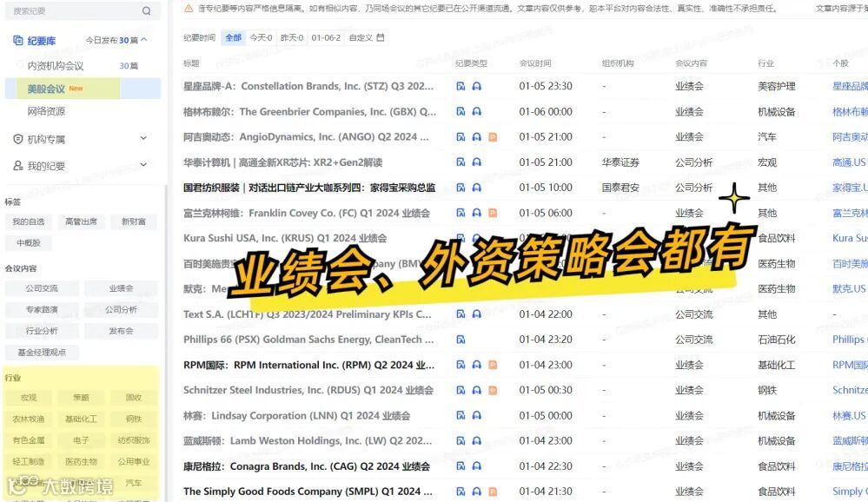Screen dimensions: 868x502
Task: Click the 我的纪要 person icon
Action: point(17,166)
